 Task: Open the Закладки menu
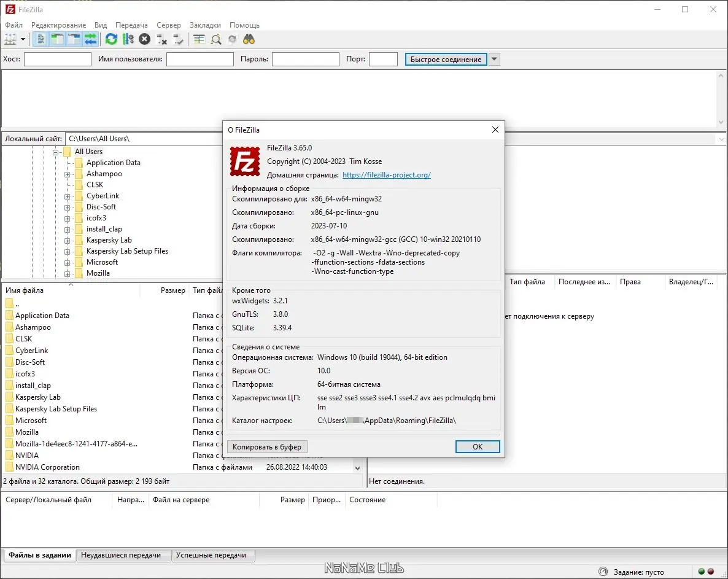pos(205,25)
